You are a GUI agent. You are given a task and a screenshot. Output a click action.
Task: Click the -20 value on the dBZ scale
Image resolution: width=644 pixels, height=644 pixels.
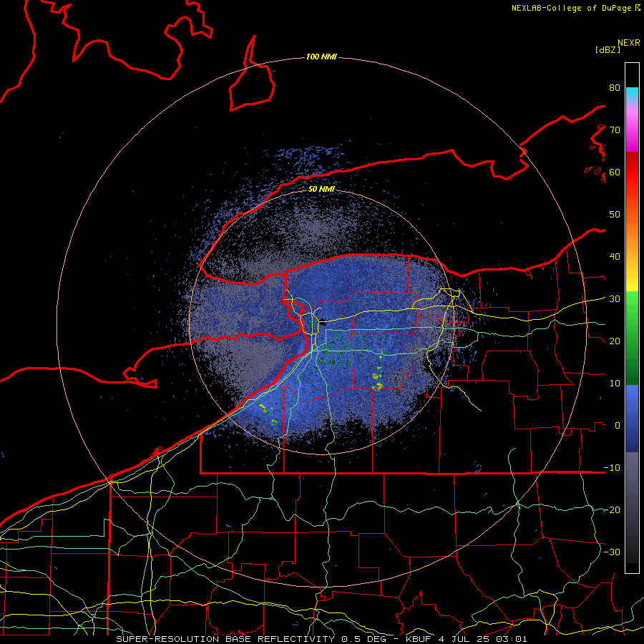click(612, 510)
